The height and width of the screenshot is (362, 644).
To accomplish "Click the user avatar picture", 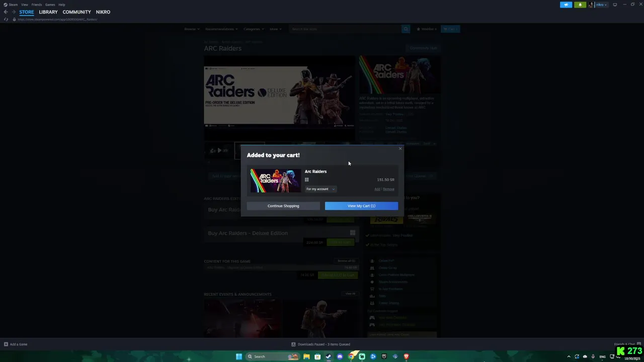I will click(x=592, y=5).
